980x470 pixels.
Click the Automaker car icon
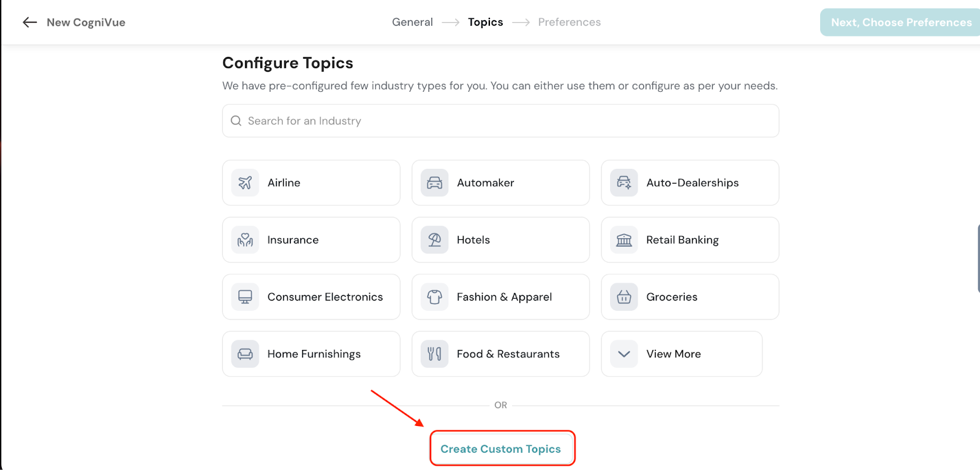[434, 183]
